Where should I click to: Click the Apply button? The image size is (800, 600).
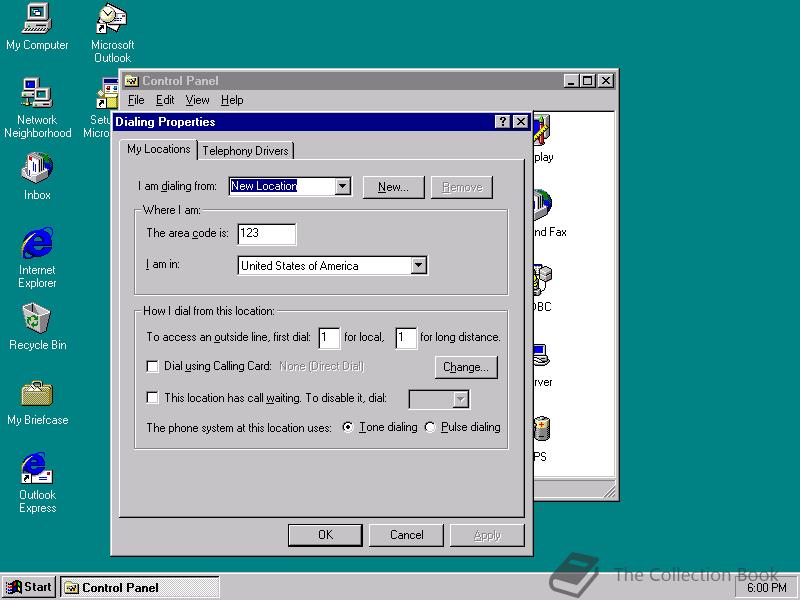[487, 535]
